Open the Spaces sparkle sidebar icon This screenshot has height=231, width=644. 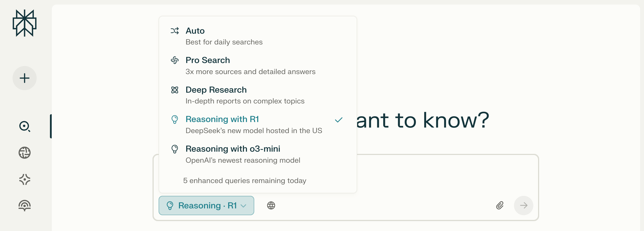tap(25, 180)
